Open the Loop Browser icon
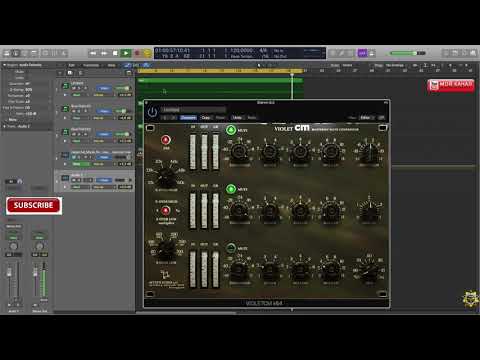Image resolution: width=480 pixels, height=360 pixels. pos(464,53)
